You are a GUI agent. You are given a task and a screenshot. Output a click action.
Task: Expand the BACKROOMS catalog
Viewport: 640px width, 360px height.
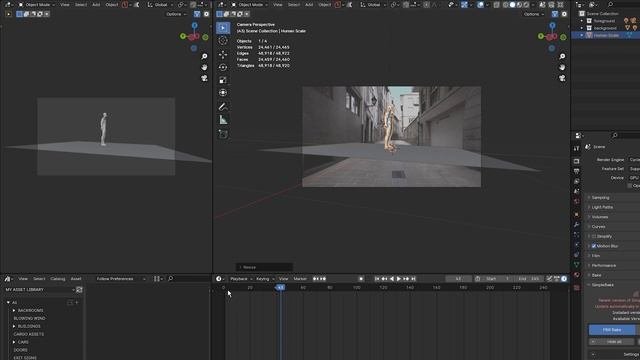(x=14, y=311)
